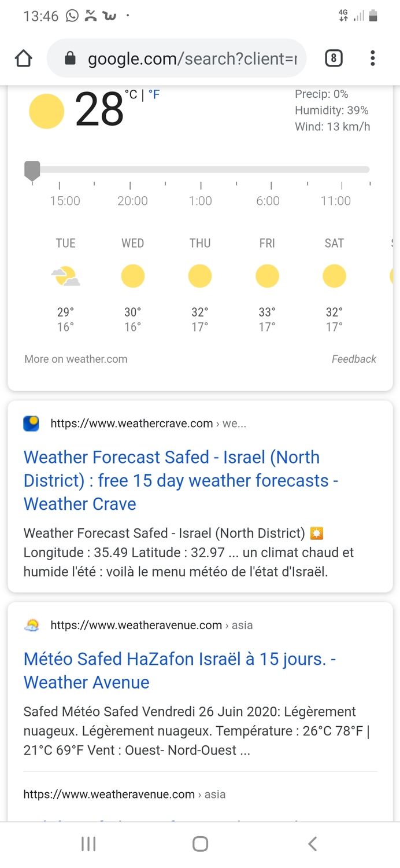Screen dimensions: 400x868
Task: Select Tuesday's partly cloudy forecast
Action: click(65, 277)
